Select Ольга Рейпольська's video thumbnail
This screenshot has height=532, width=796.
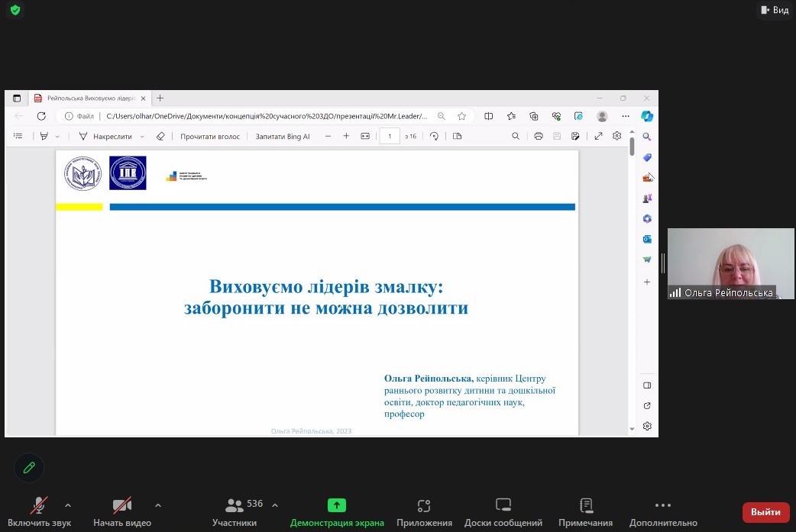[x=730, y=263]
